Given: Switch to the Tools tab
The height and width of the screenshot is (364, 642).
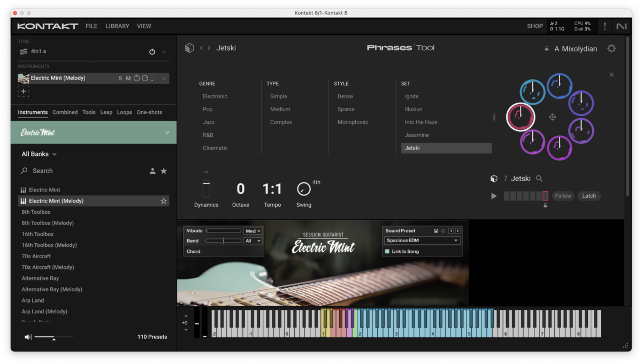Looking at the screenshot, I should tap(89, 112).
